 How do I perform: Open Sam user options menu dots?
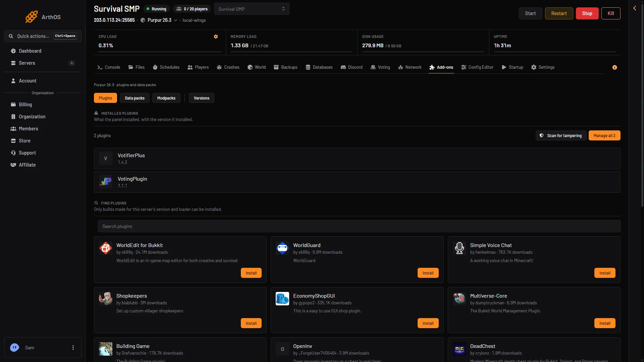coord(73,348)
